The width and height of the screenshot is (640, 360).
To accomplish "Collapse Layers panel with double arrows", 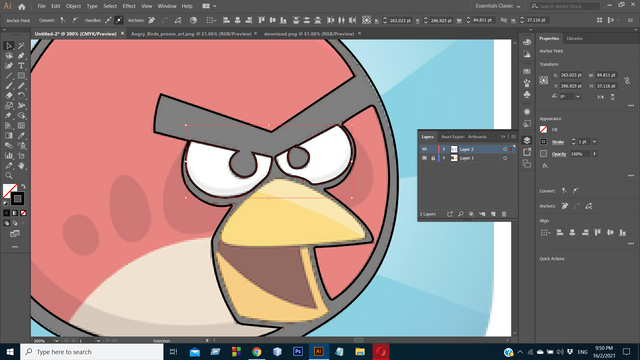I will [x=503, y=137].
